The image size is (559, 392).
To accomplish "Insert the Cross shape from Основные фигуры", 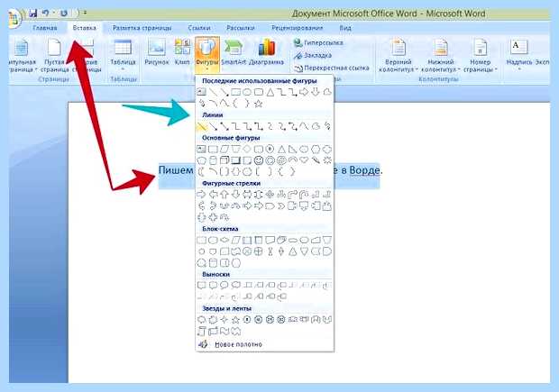I will [x=327, y=149].
